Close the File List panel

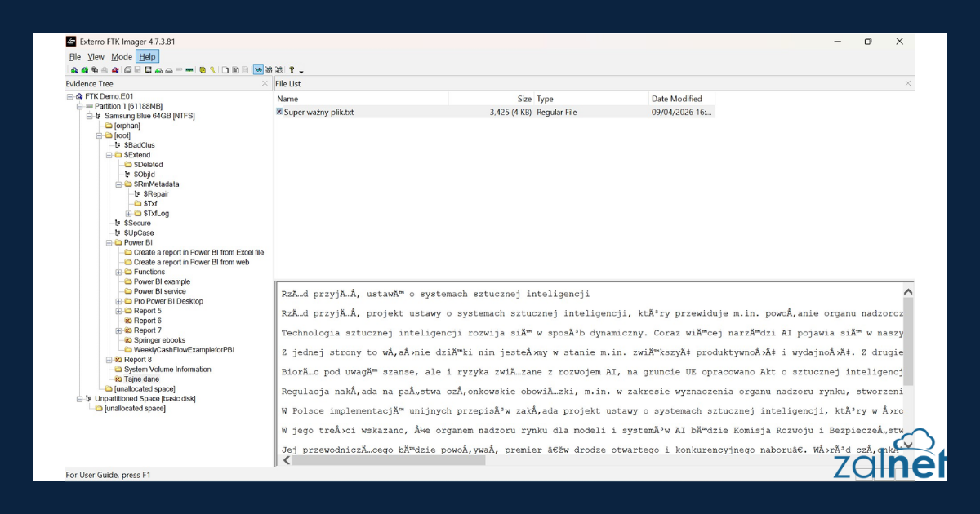[x=908, y=84]
